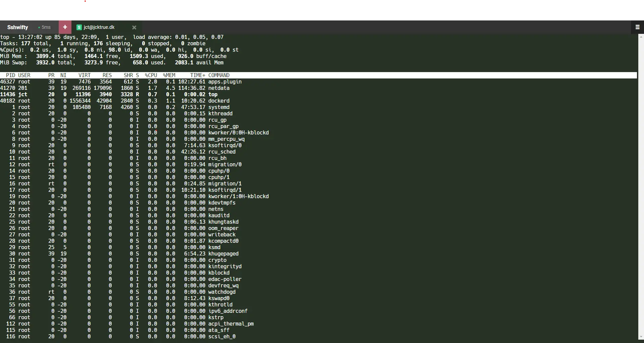644x343 pixels.
Task: Click the COMMAND column header
Action: 219,75
